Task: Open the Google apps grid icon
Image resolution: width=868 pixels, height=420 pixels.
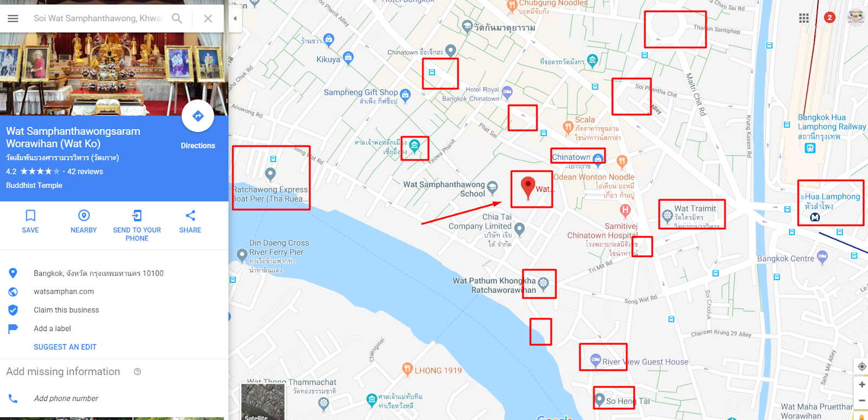Action: tap(804, 18)
